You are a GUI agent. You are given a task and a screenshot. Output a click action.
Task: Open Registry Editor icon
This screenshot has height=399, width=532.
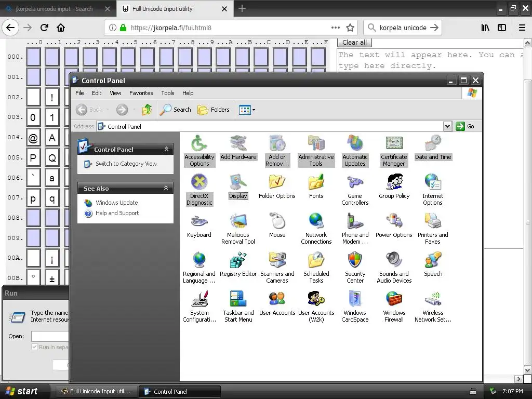[238, 264]
